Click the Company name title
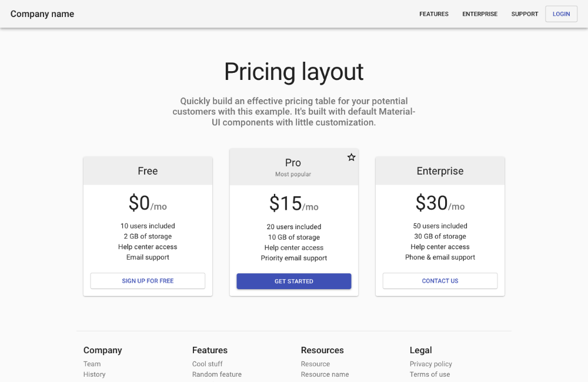This screenshot has width=588, height=382. pos(42,14)
